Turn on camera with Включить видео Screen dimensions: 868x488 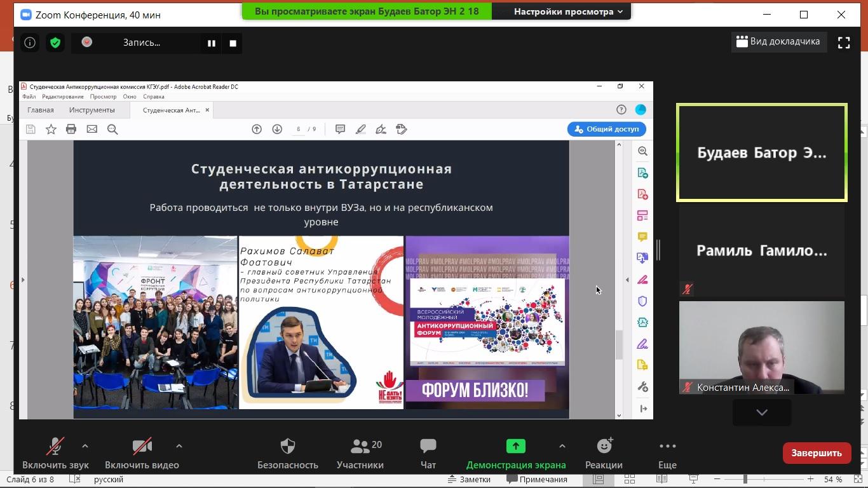(142, 453)
